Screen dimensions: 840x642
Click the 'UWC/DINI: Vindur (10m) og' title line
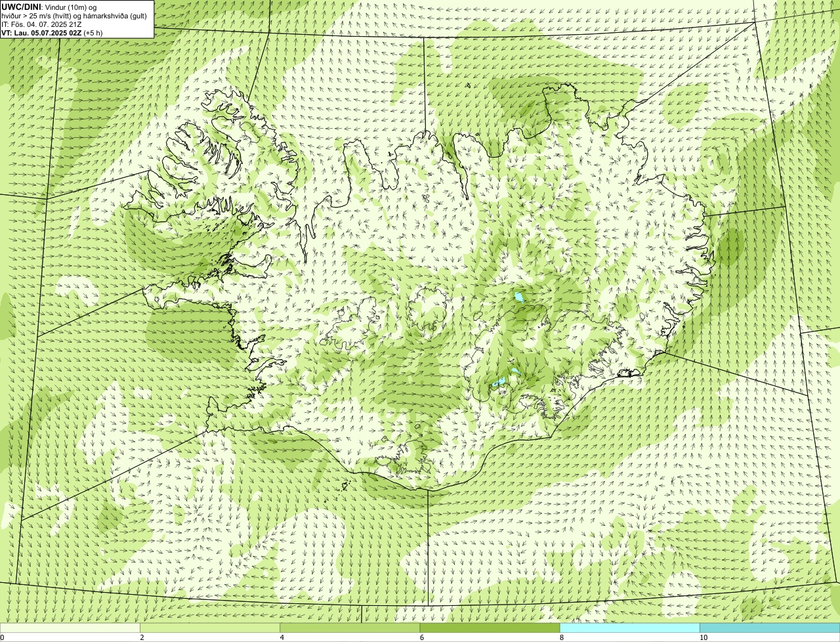49,7
